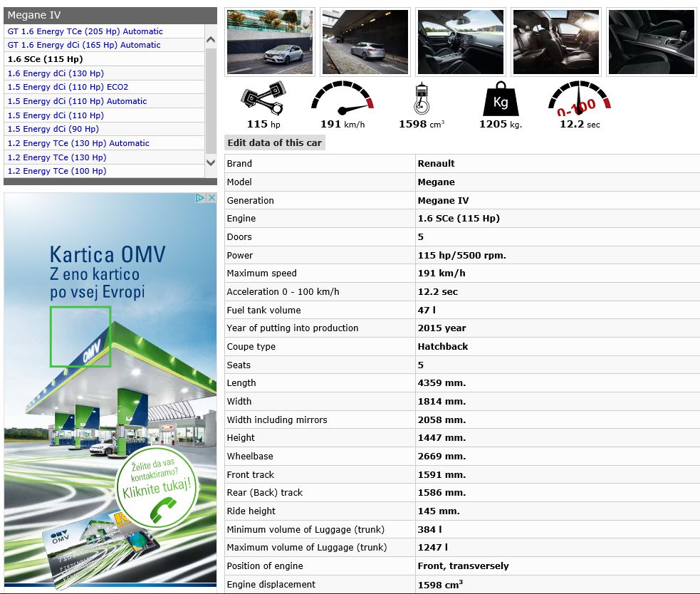The height and width of the screenshot is (594, 700).
Task: Select GT 1.6 Energy TCe (205 Hp) Automatic
Action: click(85, 31)
